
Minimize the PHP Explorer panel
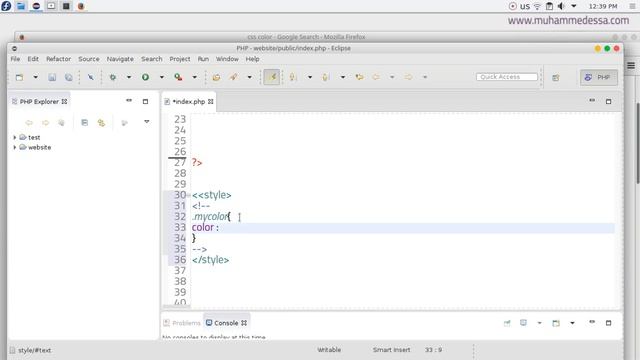[129, 100]
